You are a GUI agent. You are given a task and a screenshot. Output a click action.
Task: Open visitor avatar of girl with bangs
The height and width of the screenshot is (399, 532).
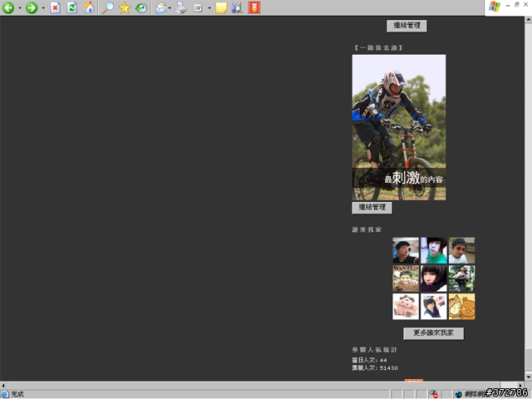[434, 278]
